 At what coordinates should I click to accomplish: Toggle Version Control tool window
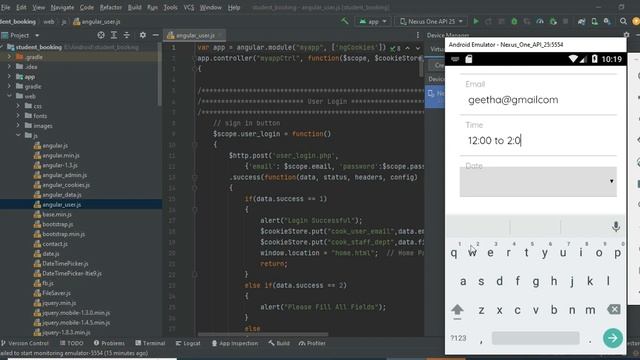click(x=24, y=343)
